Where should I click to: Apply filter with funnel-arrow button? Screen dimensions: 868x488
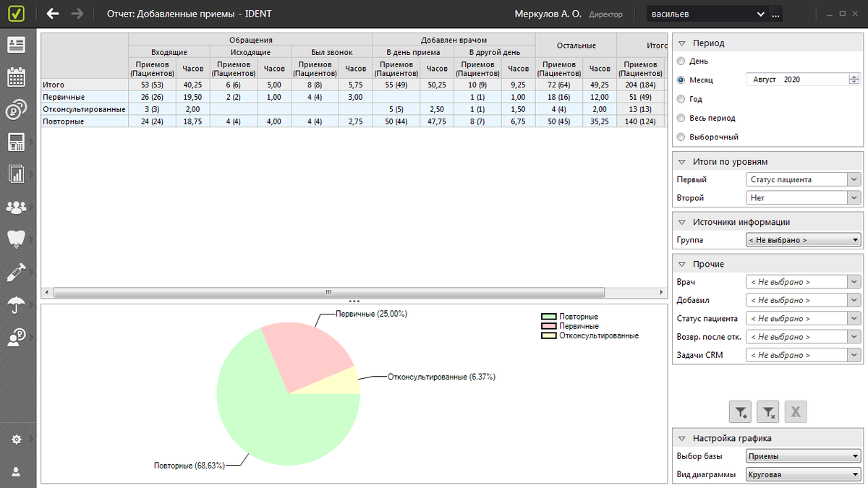pos(741,413)
